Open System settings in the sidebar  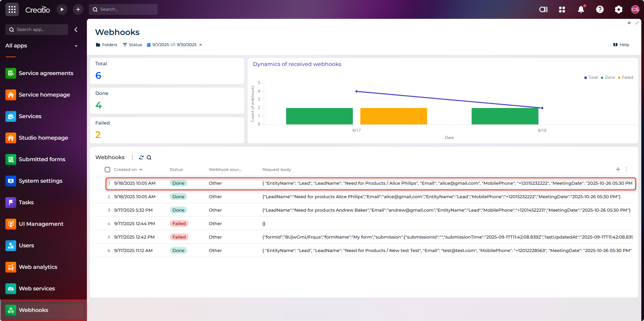[x=40, y=181]
